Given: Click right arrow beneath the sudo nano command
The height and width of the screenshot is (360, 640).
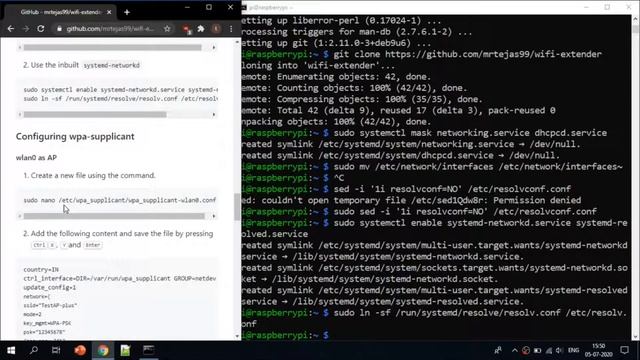Looking at the screenshot, I should click(x=213, y=216).
